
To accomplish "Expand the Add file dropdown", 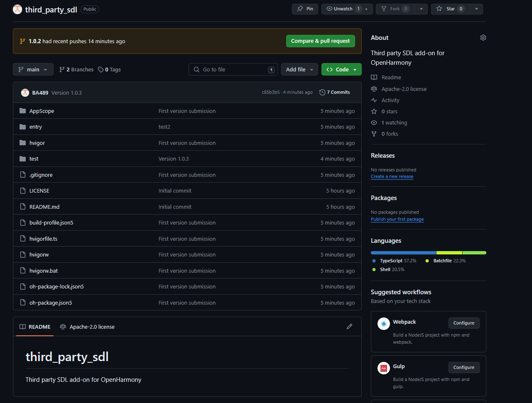I will click(299, 69).
